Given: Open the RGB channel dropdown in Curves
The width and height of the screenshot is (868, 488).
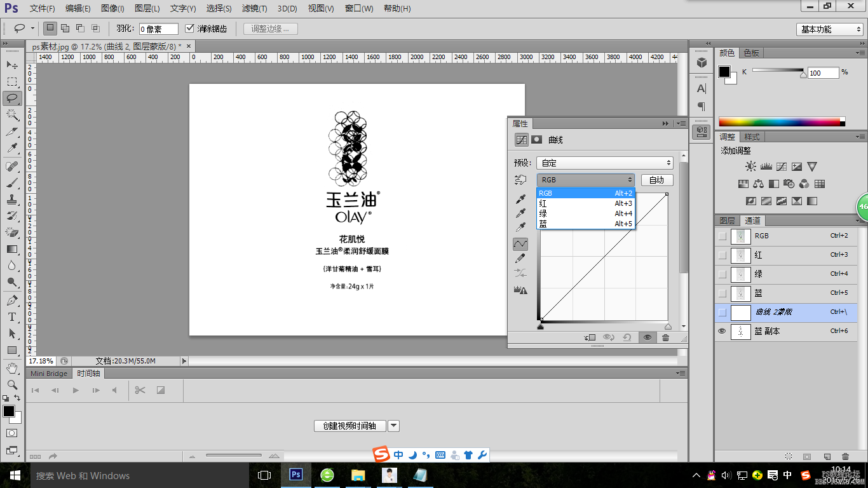Looking at the screenshot, I should coord(586,180).
